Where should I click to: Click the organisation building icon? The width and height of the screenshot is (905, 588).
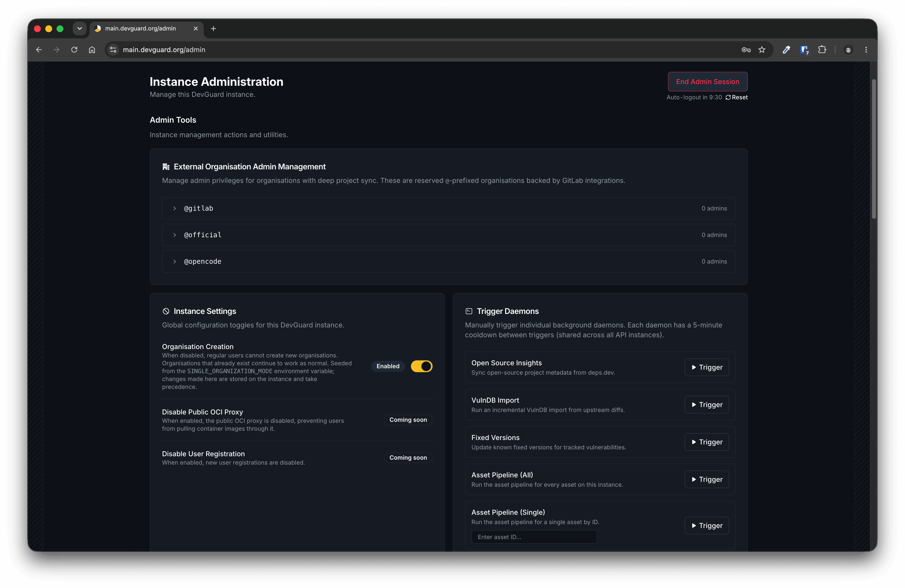[166, 167]
